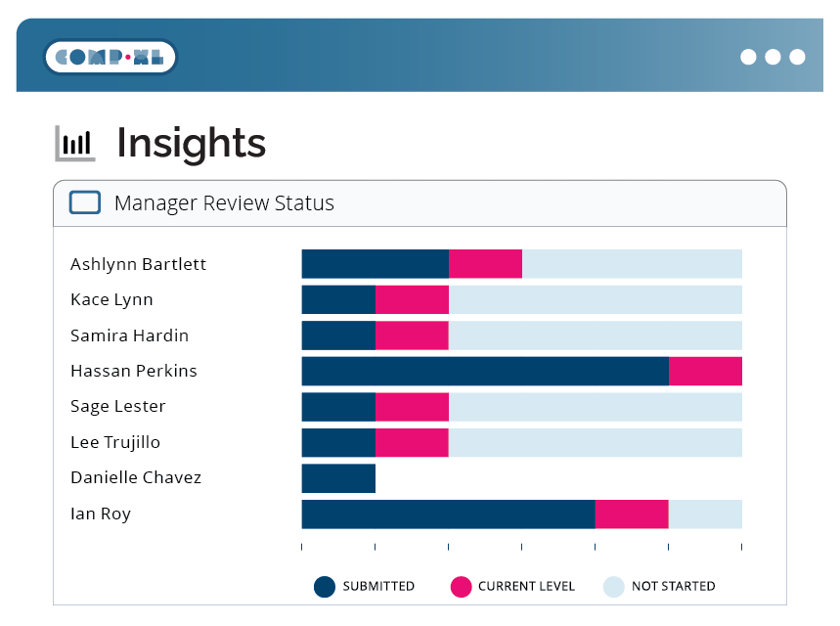Image resolution: width=840 pixels, height=626 pixels.
Task: Select Ashlynn Bartlett in the manager list
Action: coord(138,264)
